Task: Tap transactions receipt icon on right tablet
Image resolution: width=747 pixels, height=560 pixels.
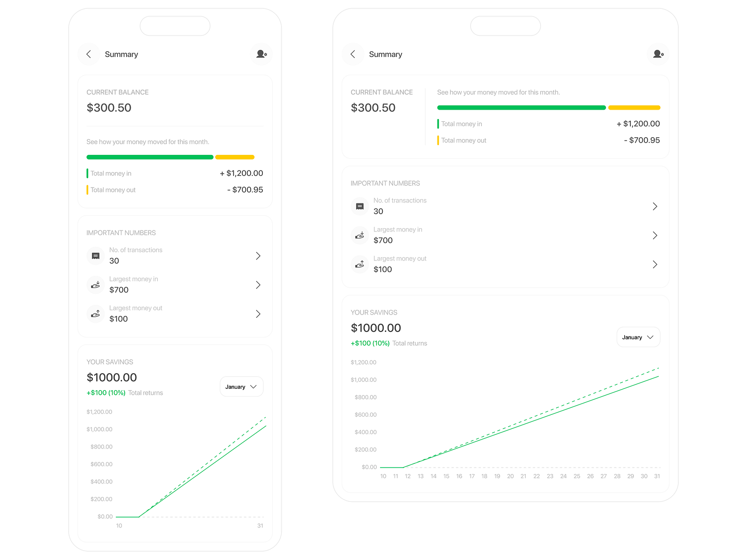Action: [x=360, y=206]
